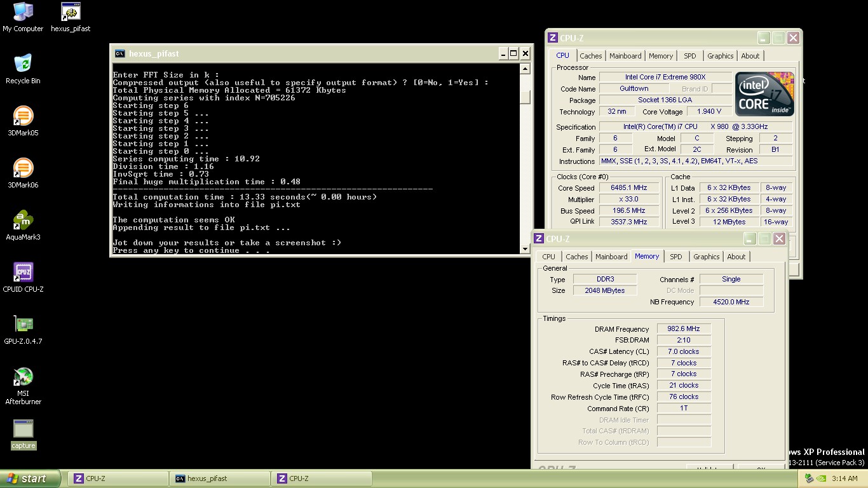Click the green system tray icon beside NVIDIA
The width and height of the screenshot is (868, 488).
click(x=809, y=478)
